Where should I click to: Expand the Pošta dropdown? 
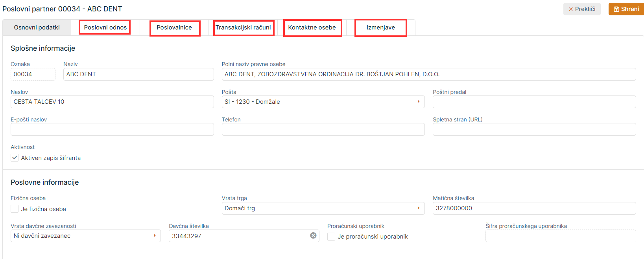[418, 101]
